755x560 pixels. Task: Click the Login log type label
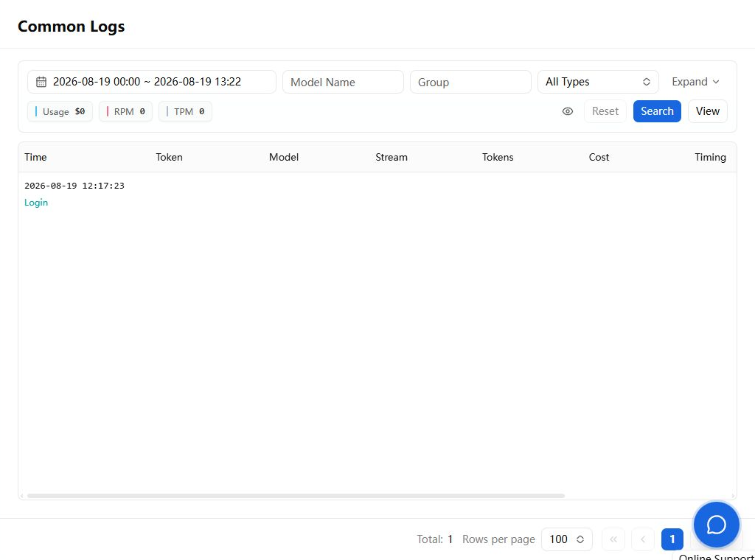point(36,203)
